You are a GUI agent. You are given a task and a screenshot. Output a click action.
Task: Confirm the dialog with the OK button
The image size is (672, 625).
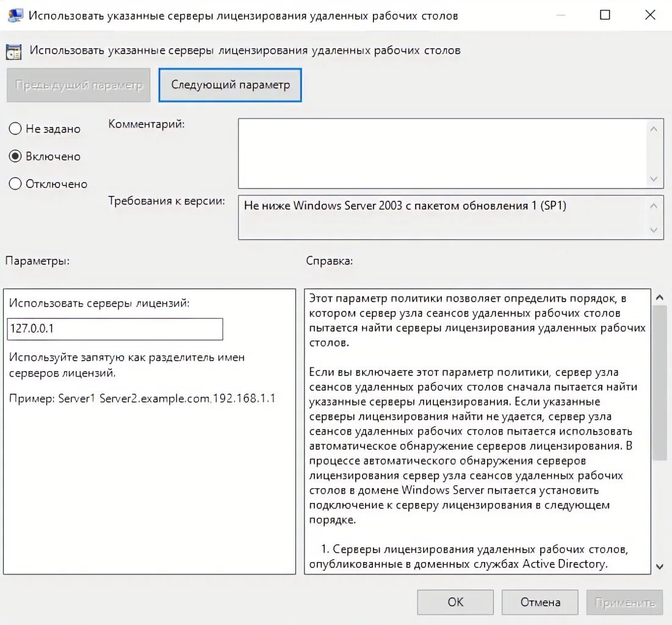[x=455, y=602]
